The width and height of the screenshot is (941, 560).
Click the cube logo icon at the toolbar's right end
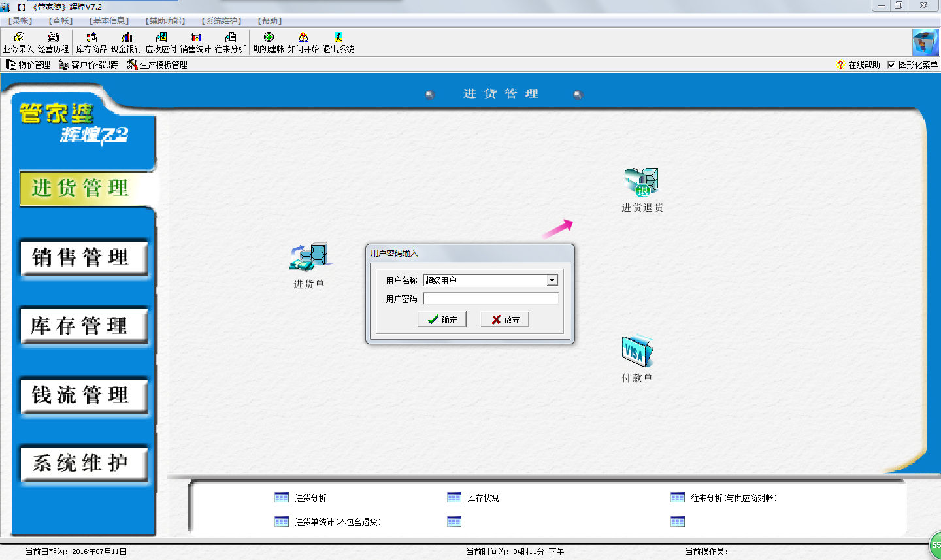pos(925,42)
